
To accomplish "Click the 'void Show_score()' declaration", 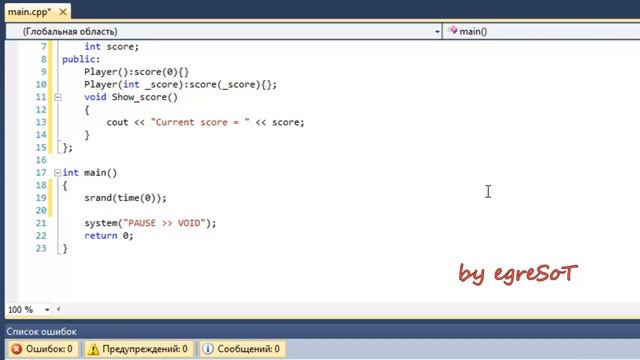I will tap(131, 97).
